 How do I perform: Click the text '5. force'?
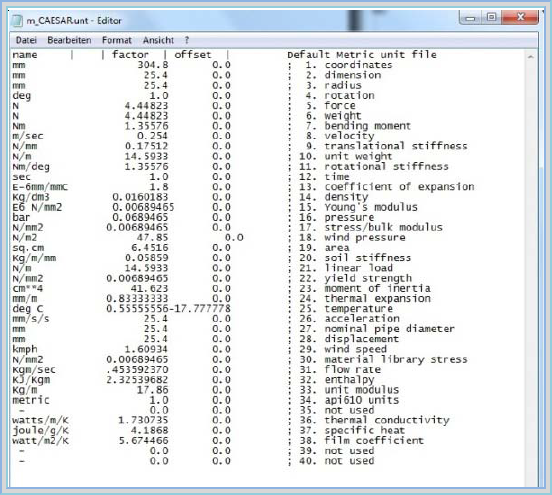tap(331, 106)
